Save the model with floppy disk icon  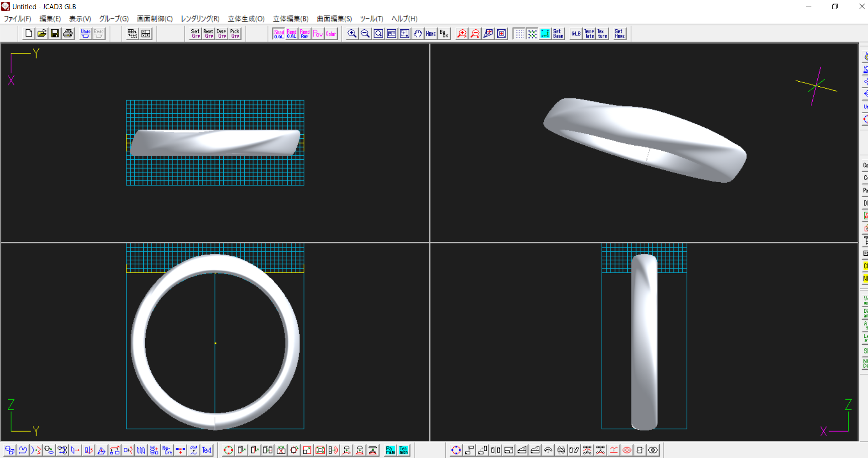[55, 33]
